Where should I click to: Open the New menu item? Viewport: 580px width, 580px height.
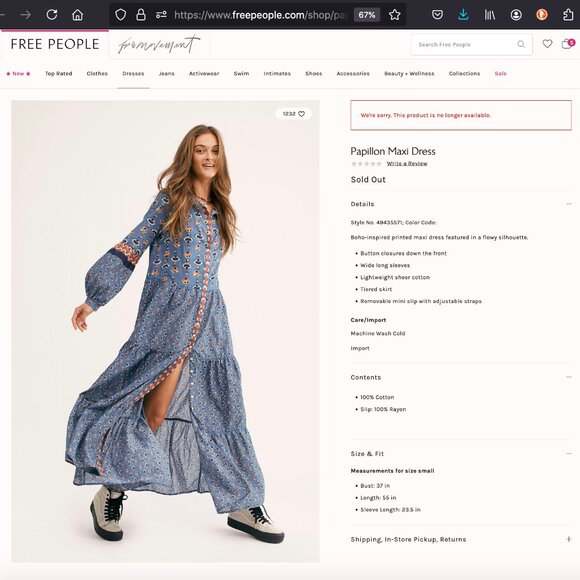pyautogui.click(x=18, y=74)
